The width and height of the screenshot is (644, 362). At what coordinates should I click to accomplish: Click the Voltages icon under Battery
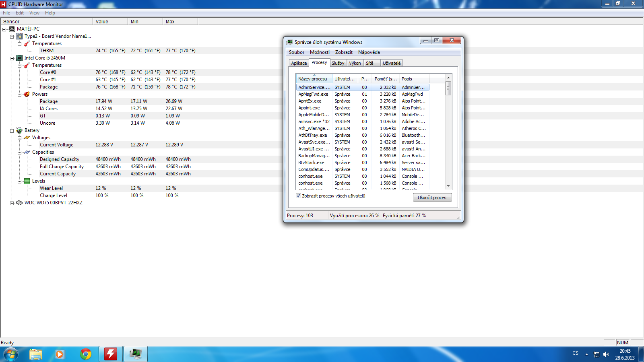[27, 138]
